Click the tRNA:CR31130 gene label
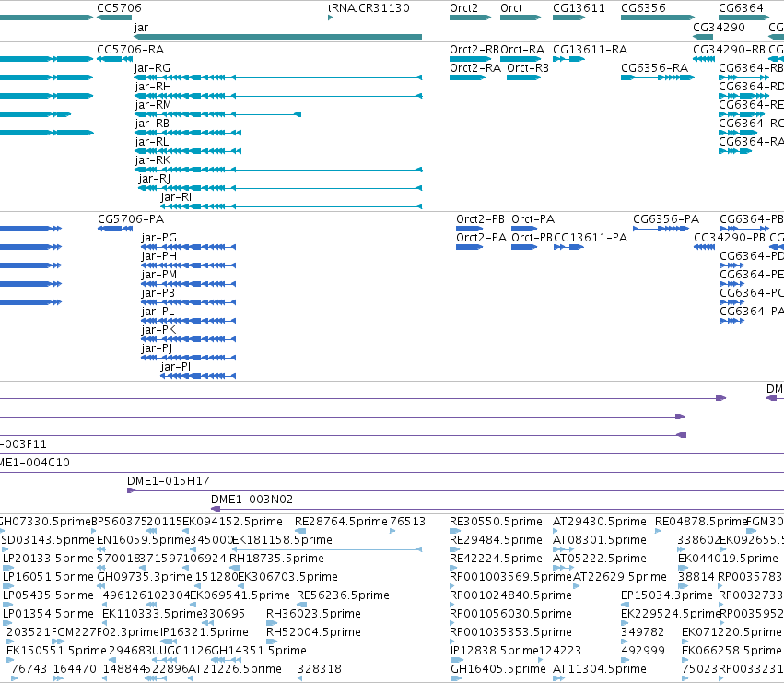The width and height of the screenshot is (784, 683). click(x=369, y=8)
